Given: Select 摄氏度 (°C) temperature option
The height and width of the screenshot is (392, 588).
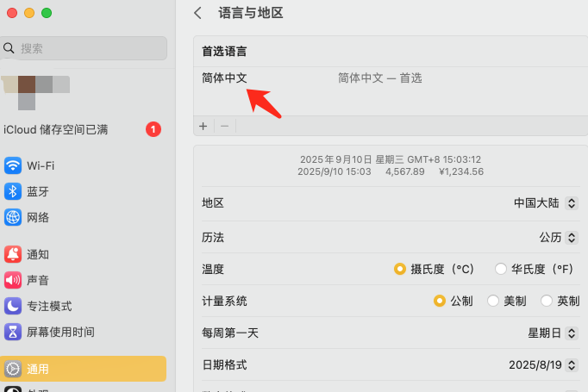Looking at the screenshot, I should click(x=400, y=269).
